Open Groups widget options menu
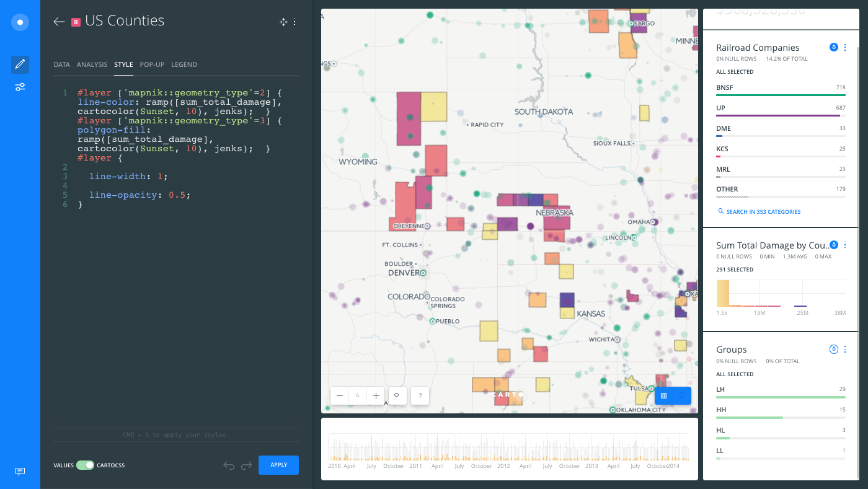Viewport: 868px width, 489px height. coord(844,349)
